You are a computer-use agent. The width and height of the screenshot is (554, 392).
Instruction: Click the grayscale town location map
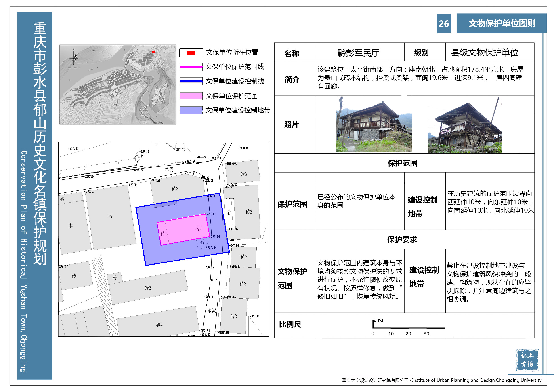pyautogui.click(x=118, y=84)
